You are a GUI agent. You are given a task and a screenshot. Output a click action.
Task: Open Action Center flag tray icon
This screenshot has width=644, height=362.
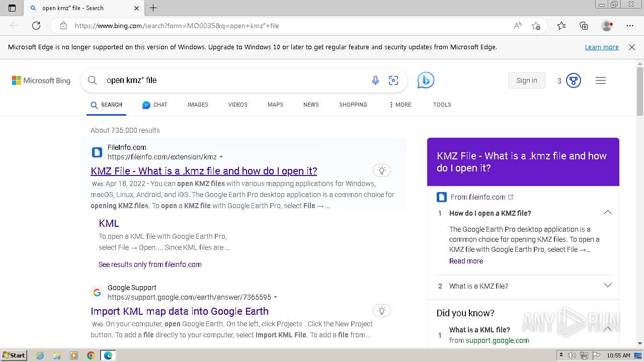tap(596, 355)
